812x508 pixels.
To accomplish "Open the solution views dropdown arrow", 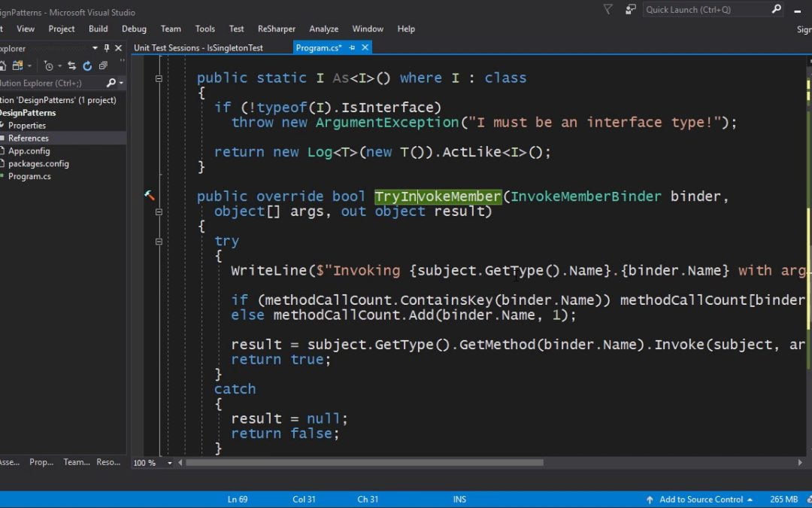I will point(29,66).
